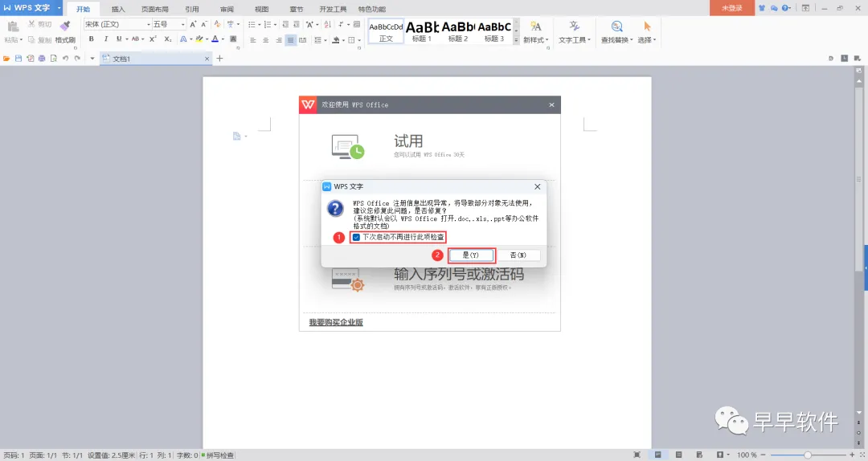Viewport: 868px width, 461px height.
Task: Click the zoom in plus button
Action: click(852, 455)
